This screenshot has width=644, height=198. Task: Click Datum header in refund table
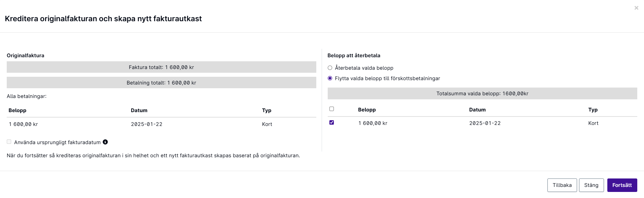click(477, 110)
